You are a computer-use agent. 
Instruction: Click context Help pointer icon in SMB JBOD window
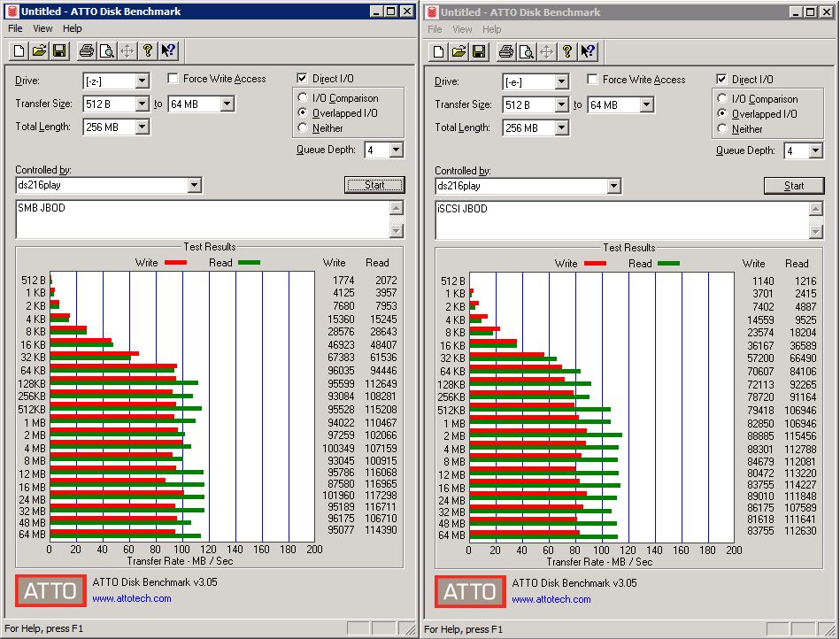[167, 50]
